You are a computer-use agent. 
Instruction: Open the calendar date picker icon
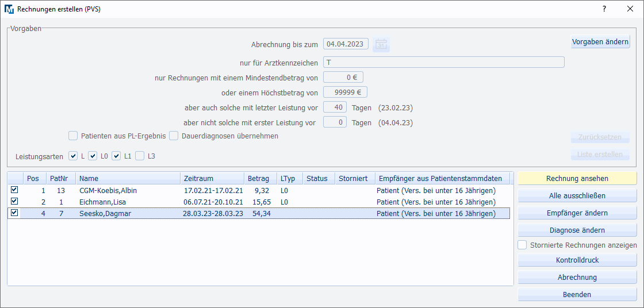381,44
